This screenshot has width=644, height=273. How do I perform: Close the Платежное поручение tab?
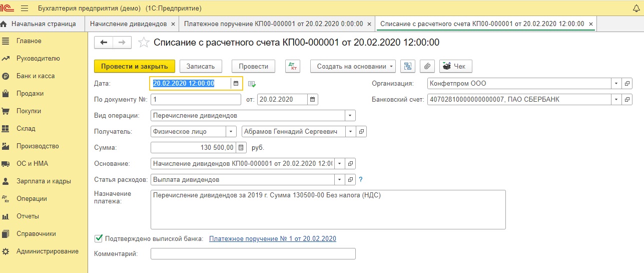(369, 24)
